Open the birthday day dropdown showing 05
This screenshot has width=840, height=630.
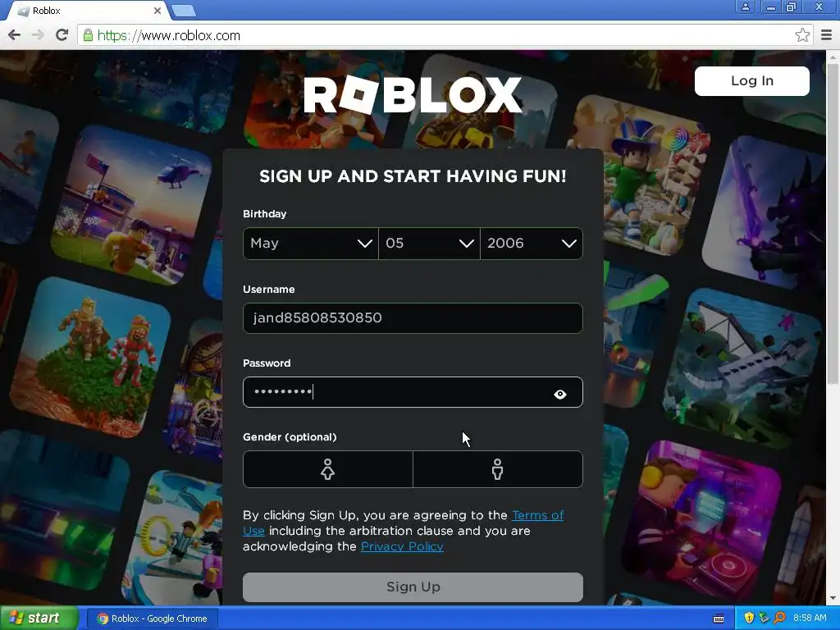429,244
